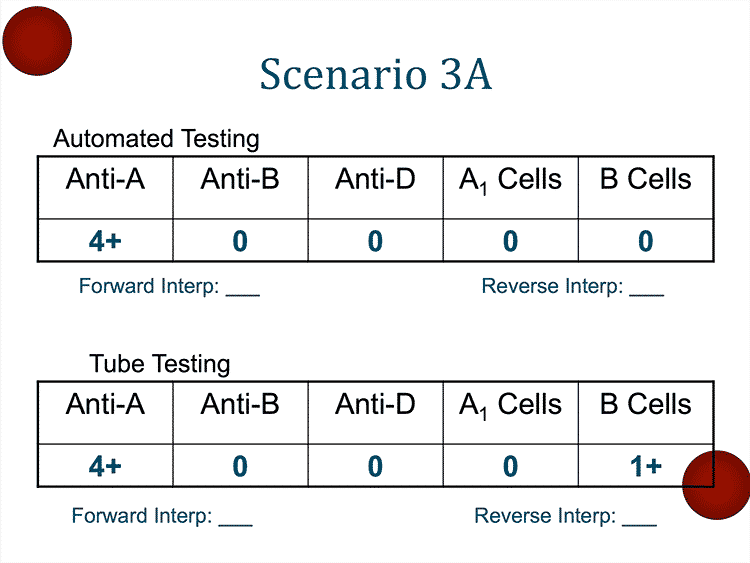Click the Reverse Interp blank under Automated Testing

click(646, 288)
